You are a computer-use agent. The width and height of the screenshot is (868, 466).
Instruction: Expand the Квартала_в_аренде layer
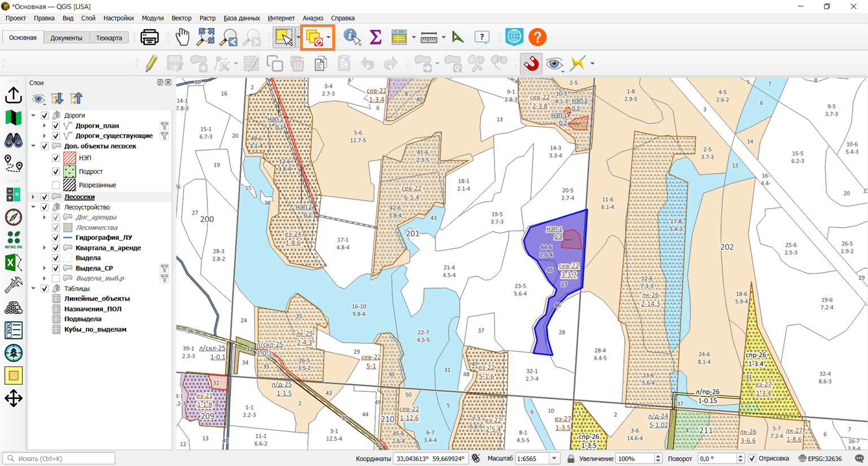pos(45,248)
